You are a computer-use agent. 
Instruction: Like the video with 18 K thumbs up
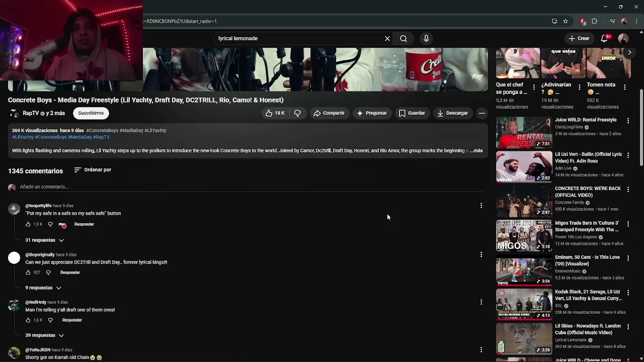click(x=275, y=113)
